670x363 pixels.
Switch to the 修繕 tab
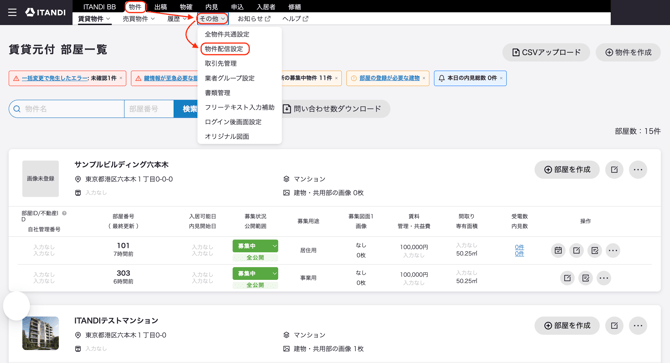click(x=294, y=7)
